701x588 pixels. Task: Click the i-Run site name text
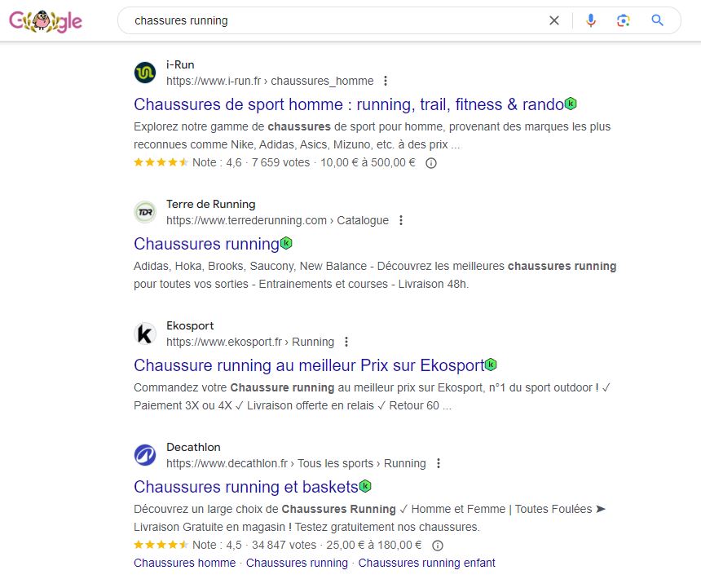[x=180, y=65]
